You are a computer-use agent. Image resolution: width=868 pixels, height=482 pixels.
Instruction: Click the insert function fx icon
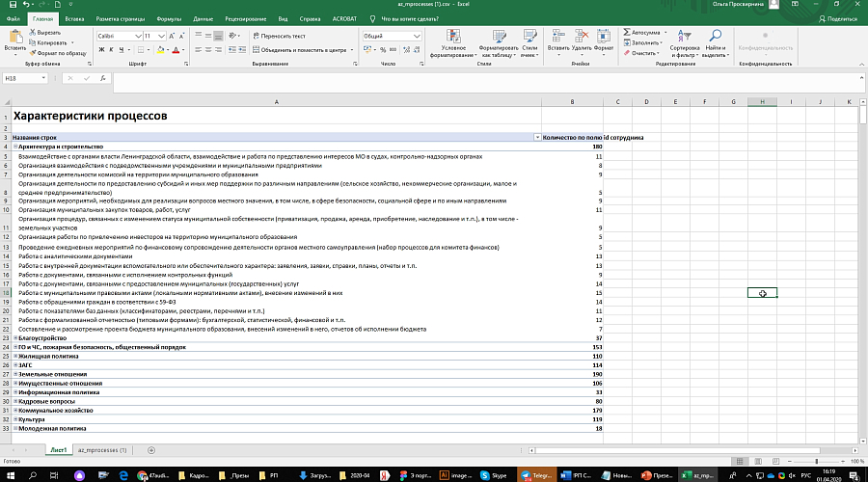(103, 79)
